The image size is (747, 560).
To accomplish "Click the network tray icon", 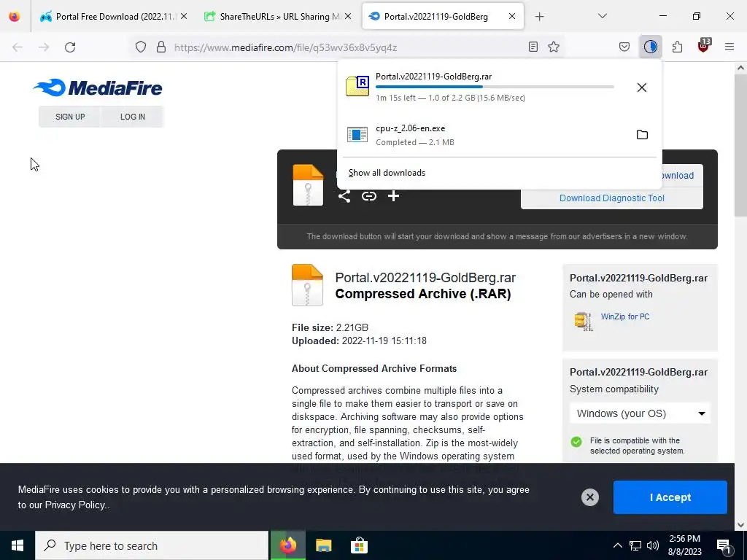I will tap(635, 545).
